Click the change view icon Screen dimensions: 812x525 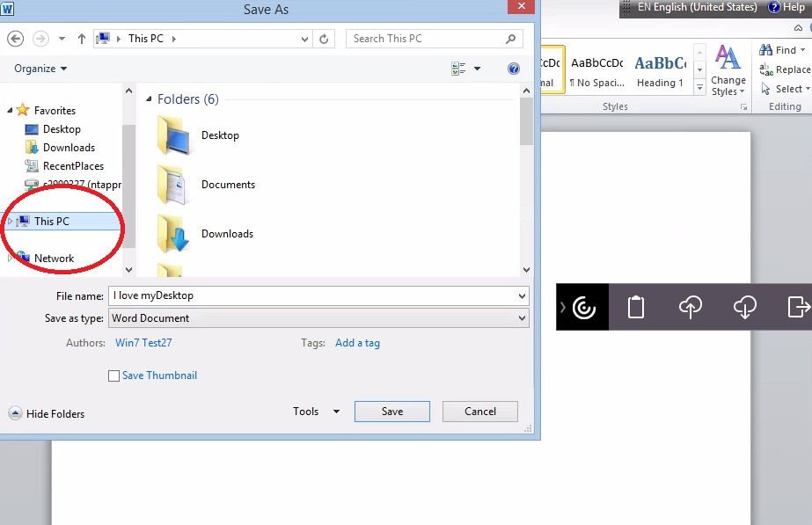point(458,69)
